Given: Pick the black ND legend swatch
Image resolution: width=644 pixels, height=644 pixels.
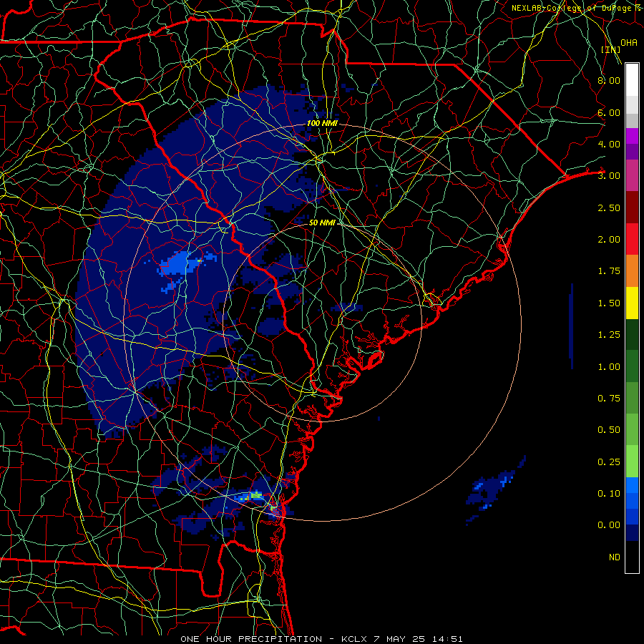Looking at the screenshot, I should tap(632, 557).
